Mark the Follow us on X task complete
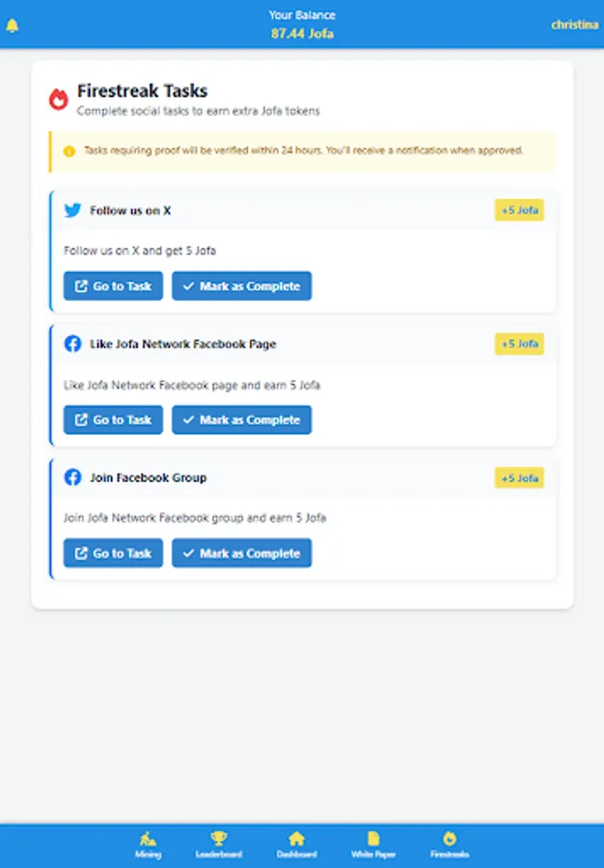604x868 pixels. pyautogui.click(x=241, y=285)
